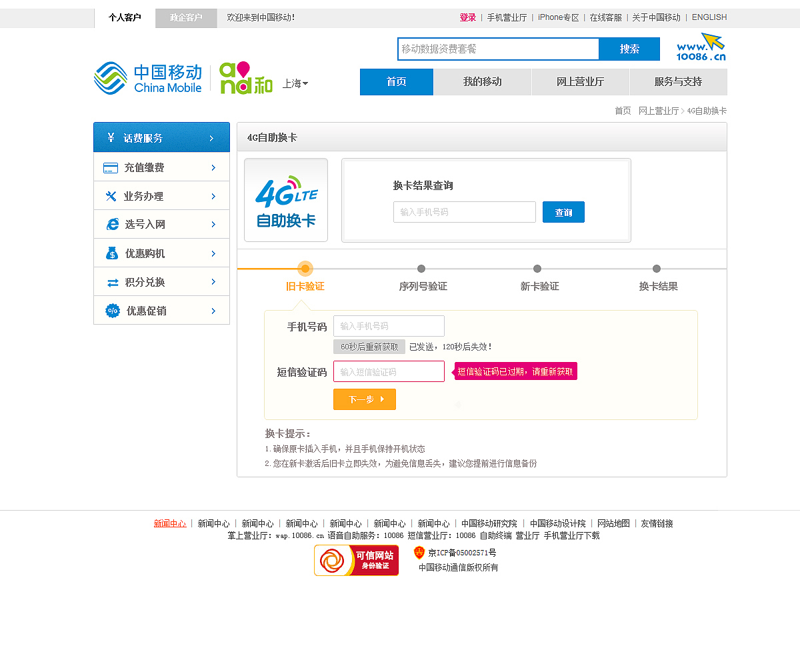This screenshot has width=800, height=672.
Task: Click 京ICP备05002571号 text
Action: [x=462, y=553]
